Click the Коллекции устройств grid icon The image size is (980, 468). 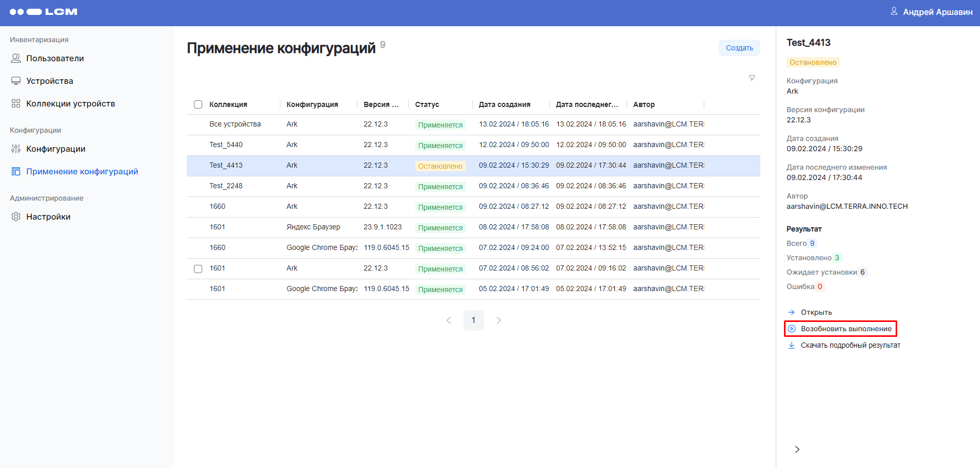[16, 103]
